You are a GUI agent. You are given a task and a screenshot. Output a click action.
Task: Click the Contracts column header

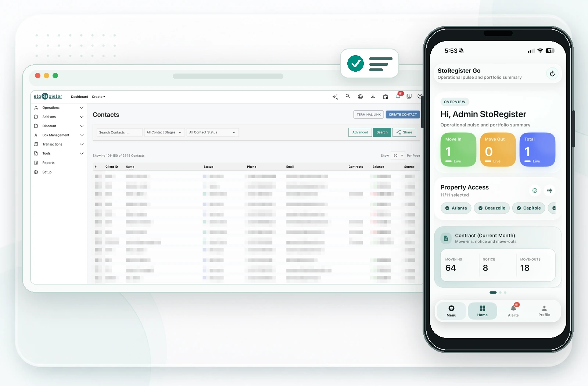point(356,167)
